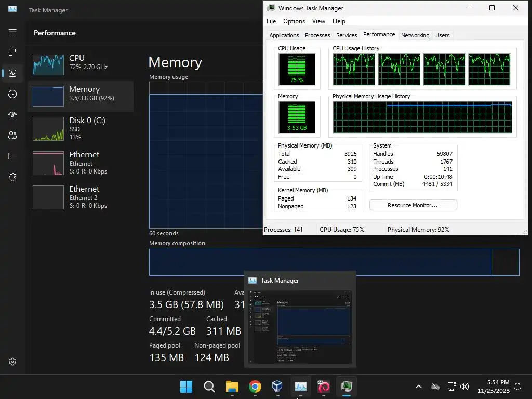
Task: Open the red swirl app icon in the taskbar
Action: [323, 387]
